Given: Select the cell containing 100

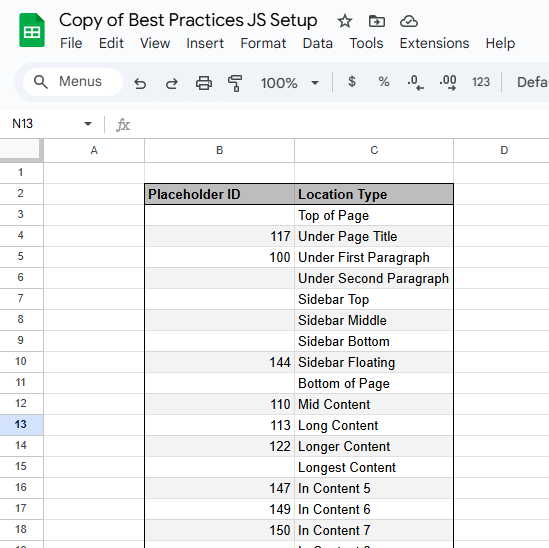Looking at the screenshot, I should point(220,257).
